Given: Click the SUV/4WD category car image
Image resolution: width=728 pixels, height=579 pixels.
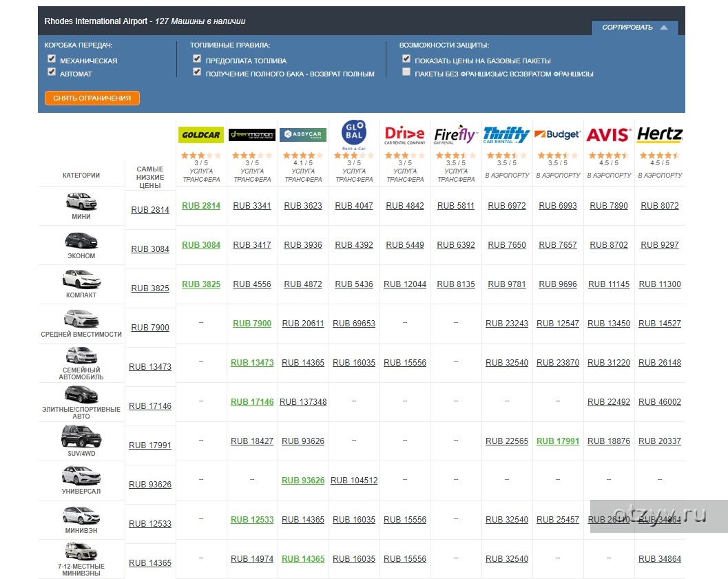Looking at the screenshot, I should point(81,436).
